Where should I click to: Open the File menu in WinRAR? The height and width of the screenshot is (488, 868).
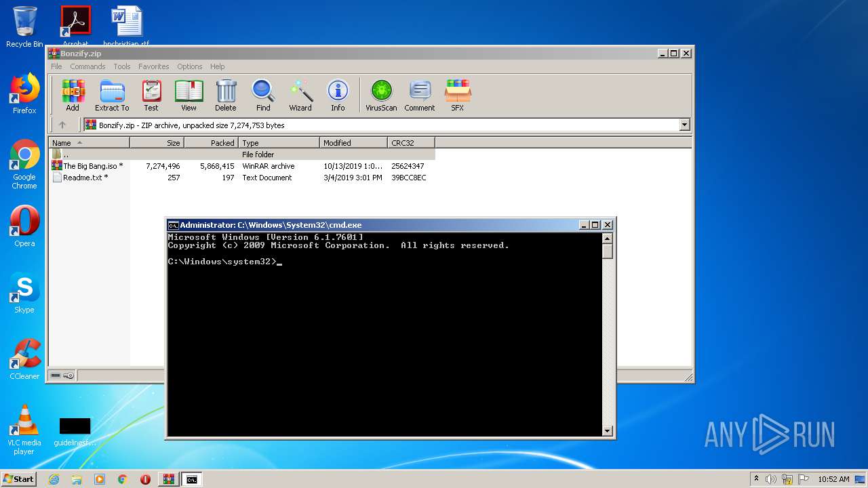[56, 66]
